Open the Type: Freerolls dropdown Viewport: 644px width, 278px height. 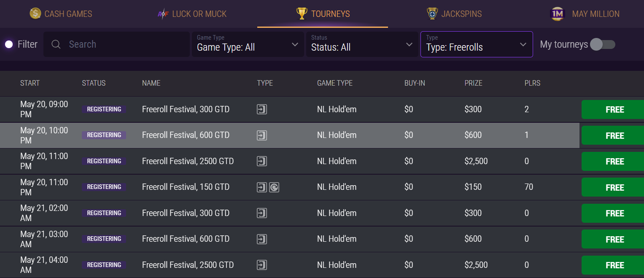[477, 44]
